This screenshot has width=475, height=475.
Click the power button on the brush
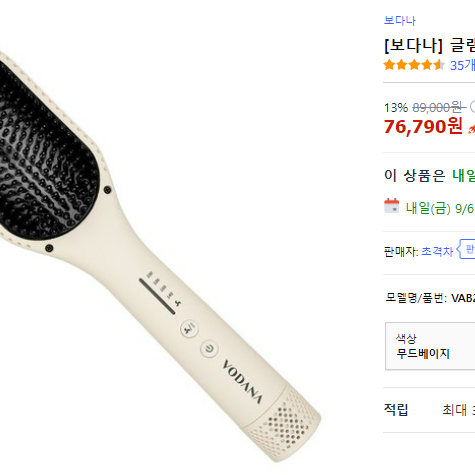click(209, 349)
